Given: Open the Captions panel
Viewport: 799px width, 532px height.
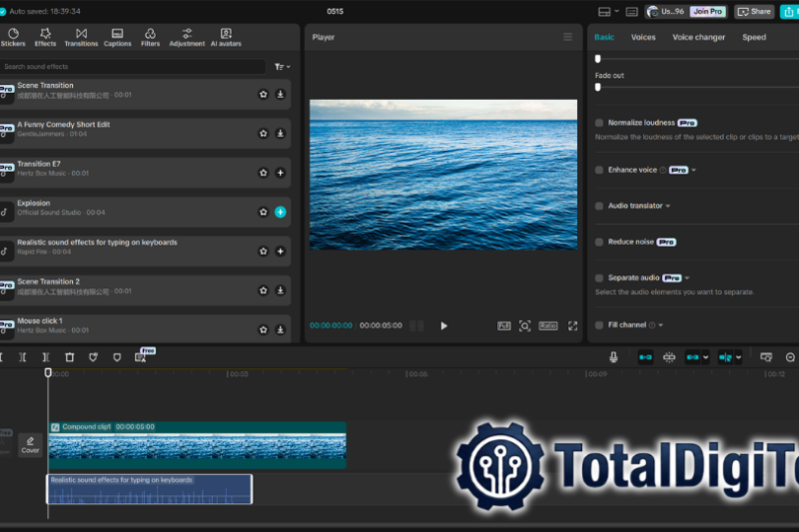Looking at the screenshot, I should [x=117, y=38].
